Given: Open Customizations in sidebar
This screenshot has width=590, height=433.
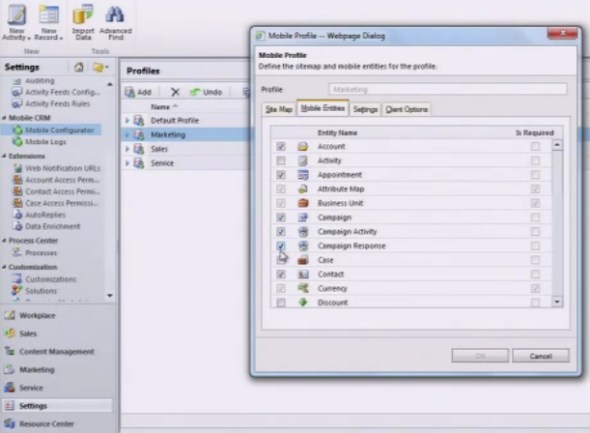Looking at the screenshot, I should [x=44, y=279].
